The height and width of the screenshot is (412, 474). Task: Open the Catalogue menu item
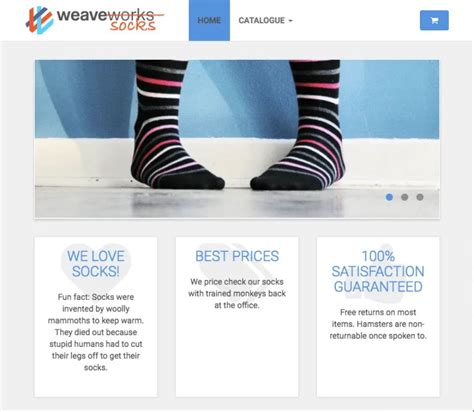coord(265,20)
